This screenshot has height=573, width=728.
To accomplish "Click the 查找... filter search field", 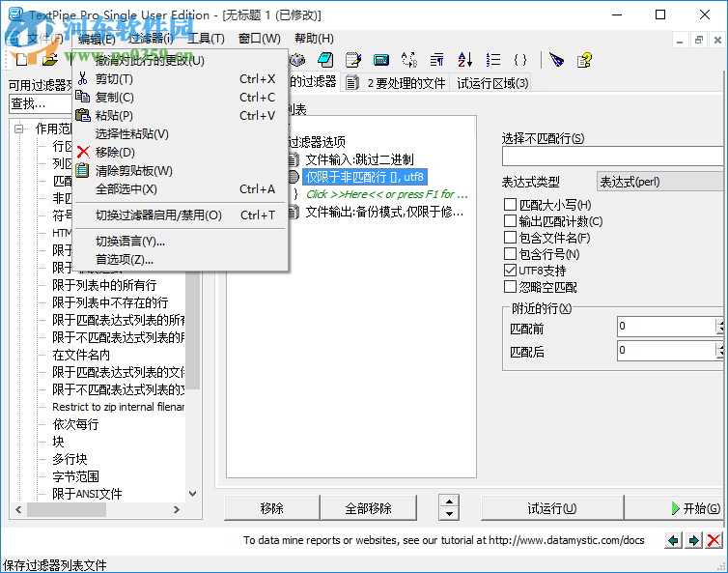I will [42, 103].
